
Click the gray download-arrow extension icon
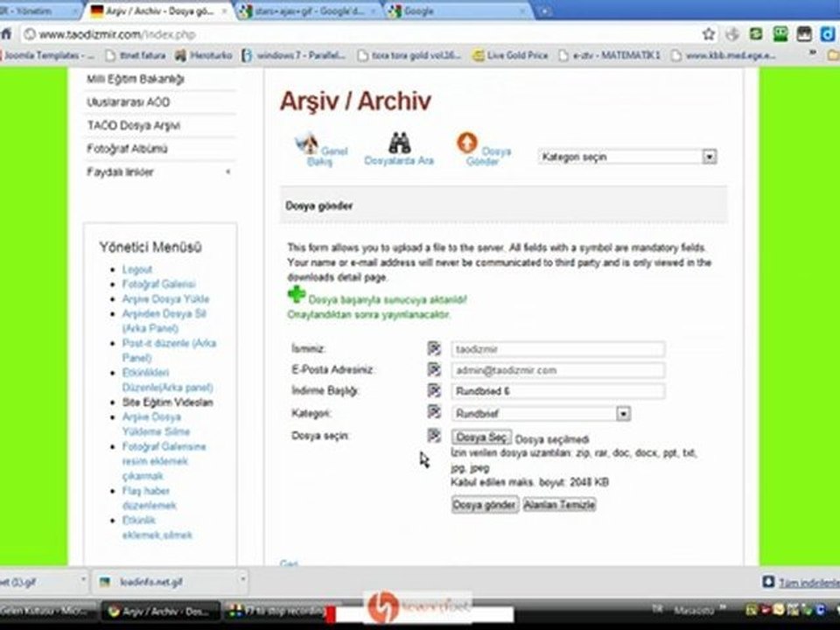point(731,34)
